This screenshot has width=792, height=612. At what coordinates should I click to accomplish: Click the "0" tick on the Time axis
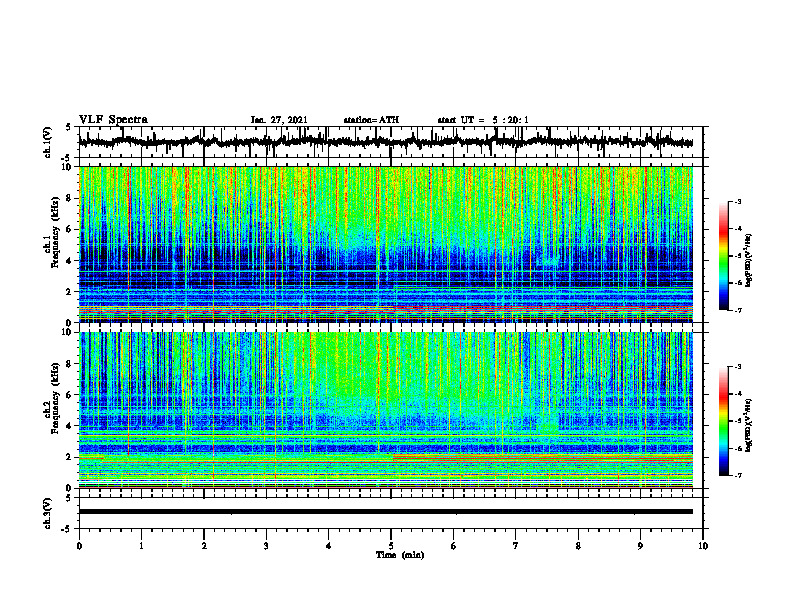pyautogui.click(x=79, y=546)
